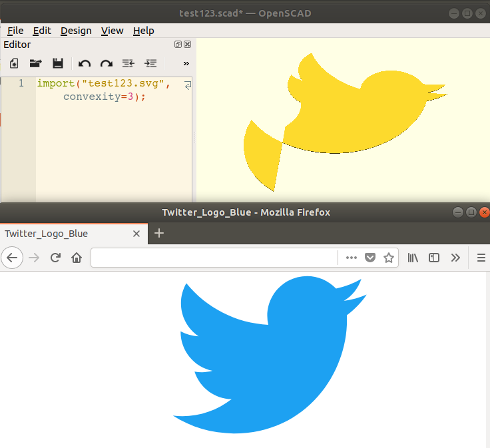Image resolution: width=490 pixels, height=448 pixels.
Task: Open the Firefox hamburger menu
Action: [x=481, y=258]
